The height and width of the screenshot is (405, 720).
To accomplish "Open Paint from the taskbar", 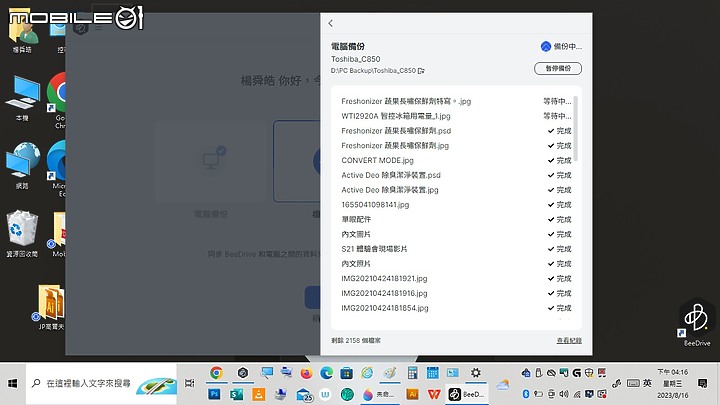I will click(x=390, y=373).
